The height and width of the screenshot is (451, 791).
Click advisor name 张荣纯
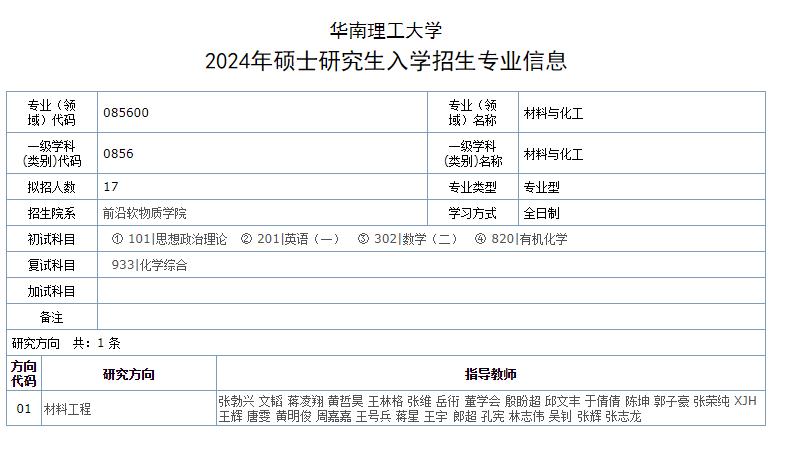711,401
